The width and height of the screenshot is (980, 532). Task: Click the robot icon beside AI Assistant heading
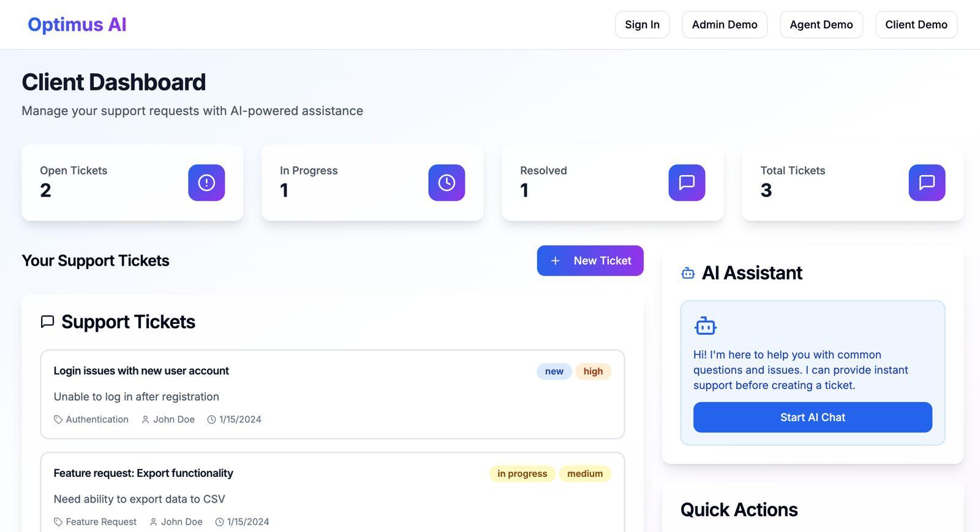click(x=688, y=273)
